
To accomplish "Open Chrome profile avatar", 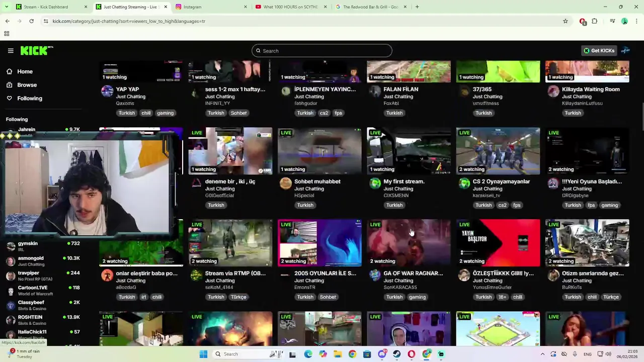I will point(624,21).
